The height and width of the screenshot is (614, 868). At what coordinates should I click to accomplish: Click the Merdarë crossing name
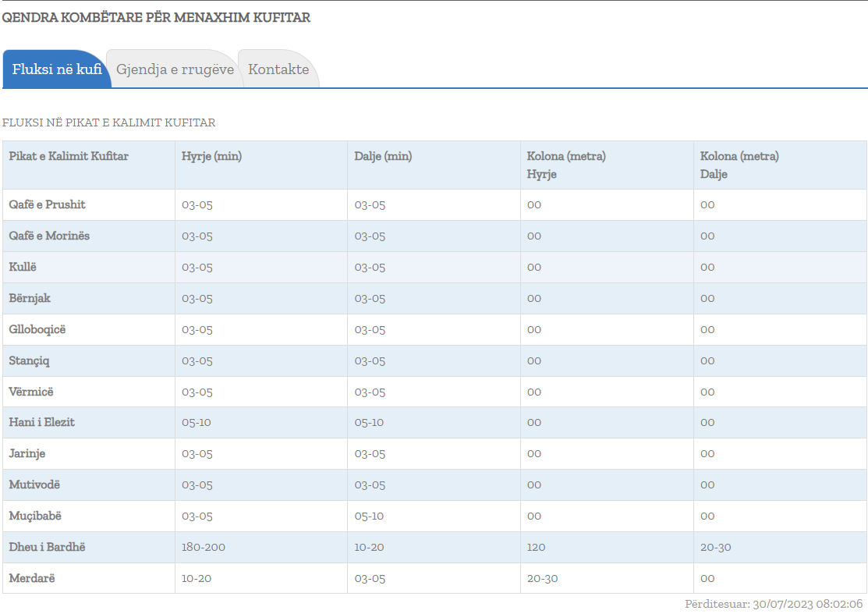(x=32, y=578)
